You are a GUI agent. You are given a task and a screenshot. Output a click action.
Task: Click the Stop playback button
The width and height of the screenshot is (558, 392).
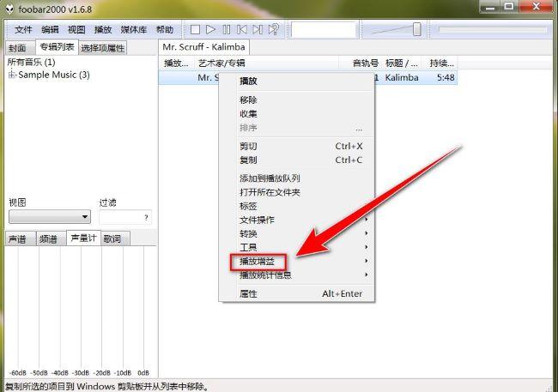click(195, 30)
